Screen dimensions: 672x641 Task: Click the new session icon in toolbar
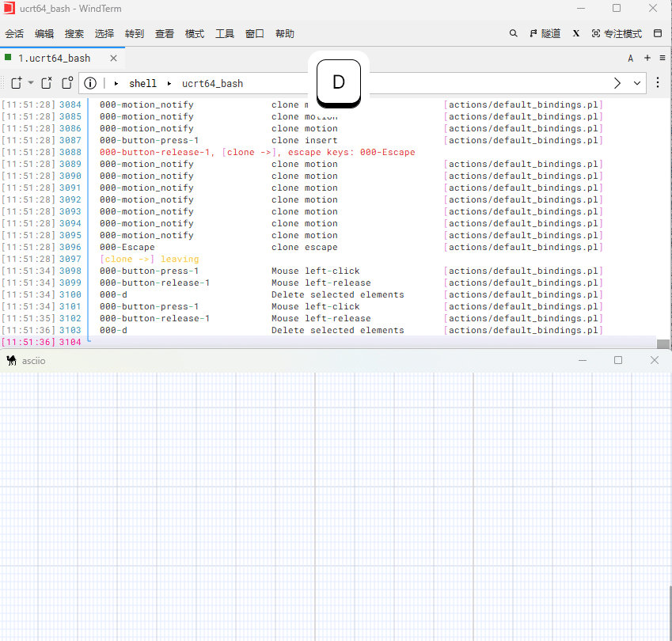(x=16, y=83)
